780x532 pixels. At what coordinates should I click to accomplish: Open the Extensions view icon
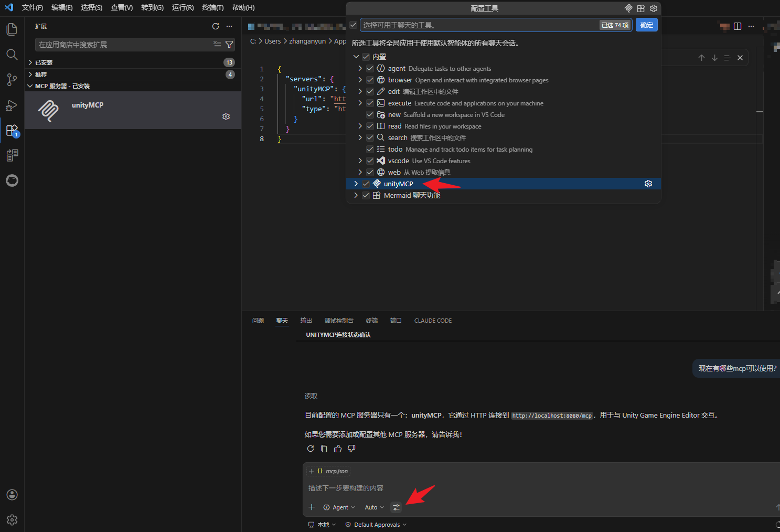click(12, 130)
